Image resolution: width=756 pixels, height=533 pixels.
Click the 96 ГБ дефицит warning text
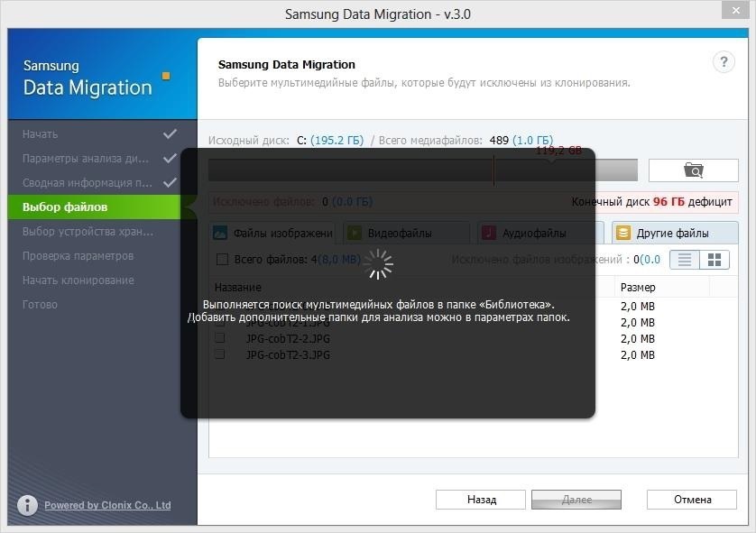point(692,201)
